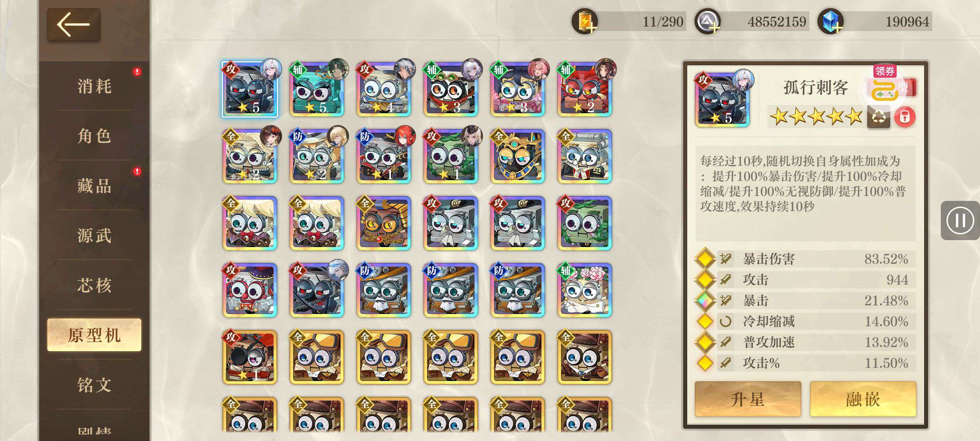Add blue gems with plus icon
Image resolution: width=980 pixels, height=441 pixels.
tap(831, 21)
